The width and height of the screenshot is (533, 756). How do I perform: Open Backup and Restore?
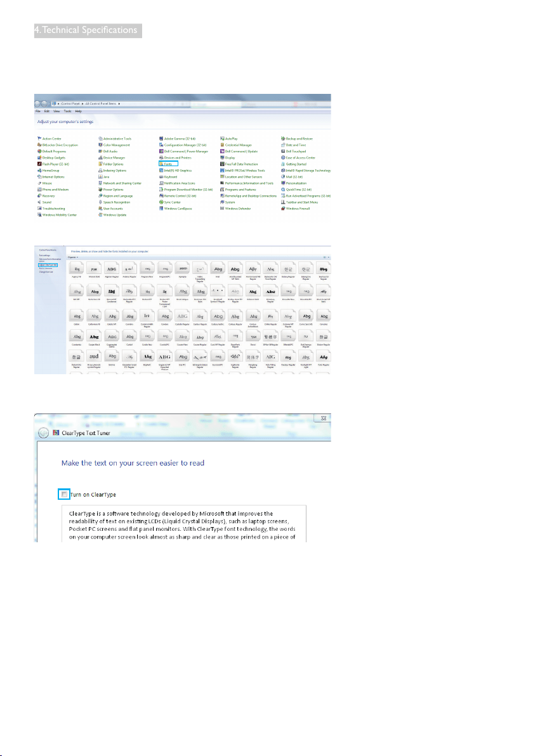coord(297,138)
